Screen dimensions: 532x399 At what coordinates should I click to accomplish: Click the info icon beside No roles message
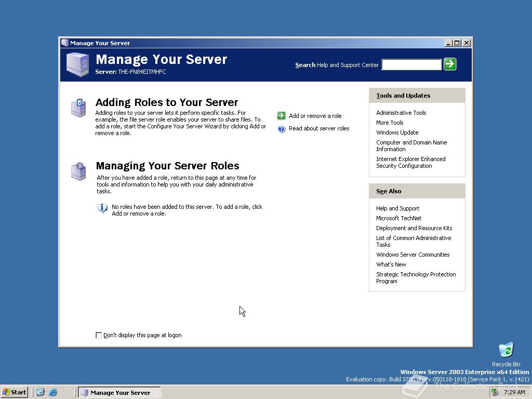[x=102, y=208]
